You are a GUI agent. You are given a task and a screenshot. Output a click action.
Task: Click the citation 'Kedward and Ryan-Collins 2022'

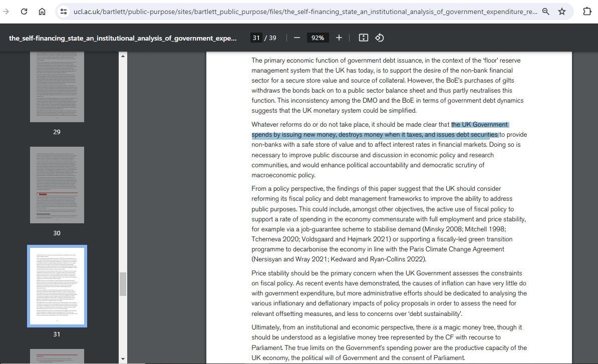click(x=377, y=259)
